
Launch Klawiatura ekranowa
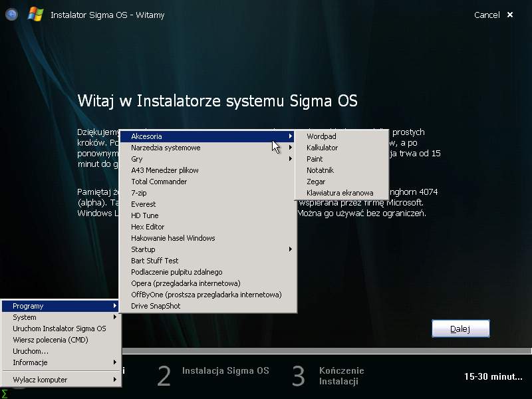(342, 193)
